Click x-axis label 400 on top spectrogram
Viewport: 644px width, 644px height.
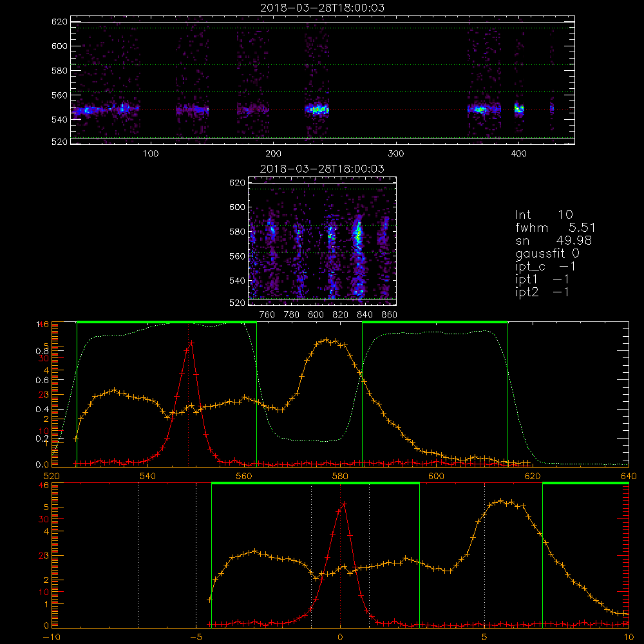click(x=518, y=154)
